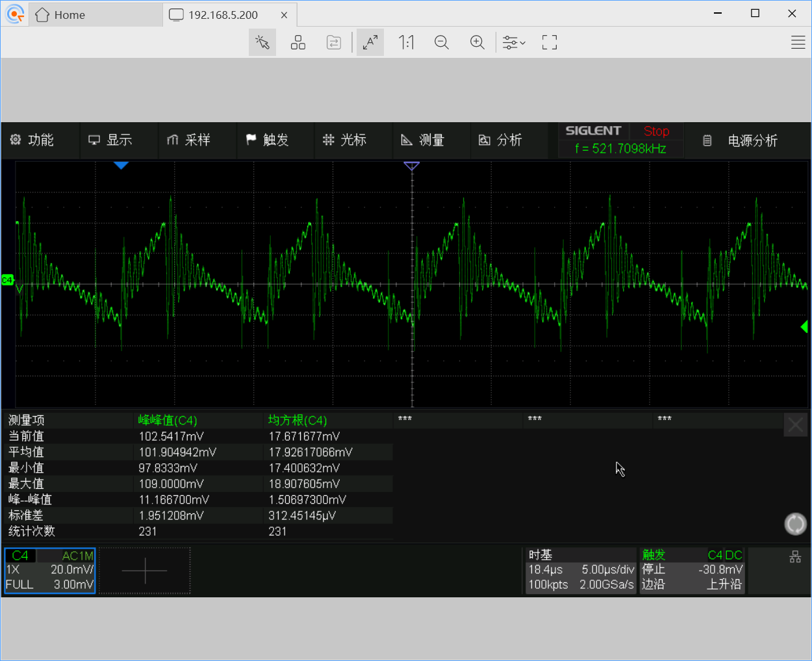This screenshot has height=661, width=812.
Task: Toggle auto-fit scaling icon
Action: click(370, 43)
